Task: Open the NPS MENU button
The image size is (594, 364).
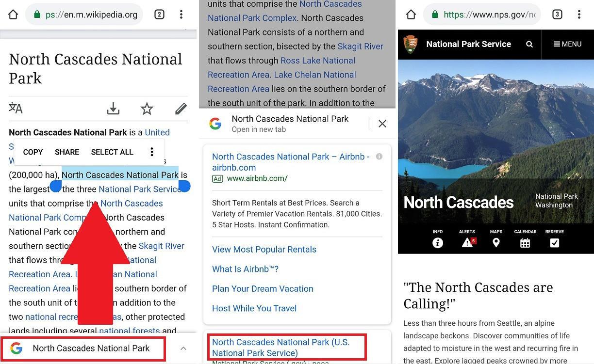Action: tap(567, 44)
